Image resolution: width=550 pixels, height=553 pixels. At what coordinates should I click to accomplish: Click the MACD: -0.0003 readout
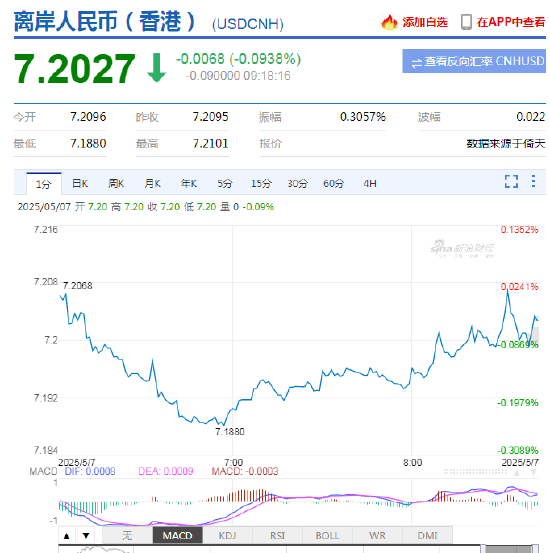click(245, 471)
